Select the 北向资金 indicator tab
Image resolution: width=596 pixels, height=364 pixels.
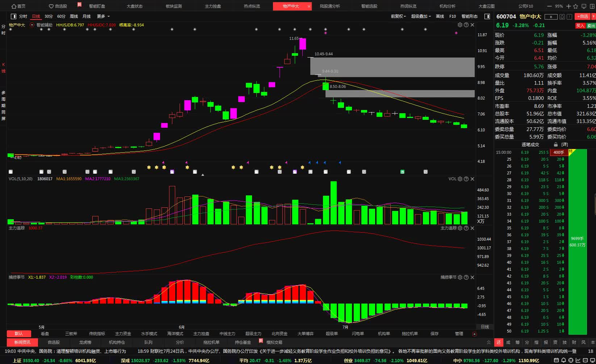coord(280,334)
